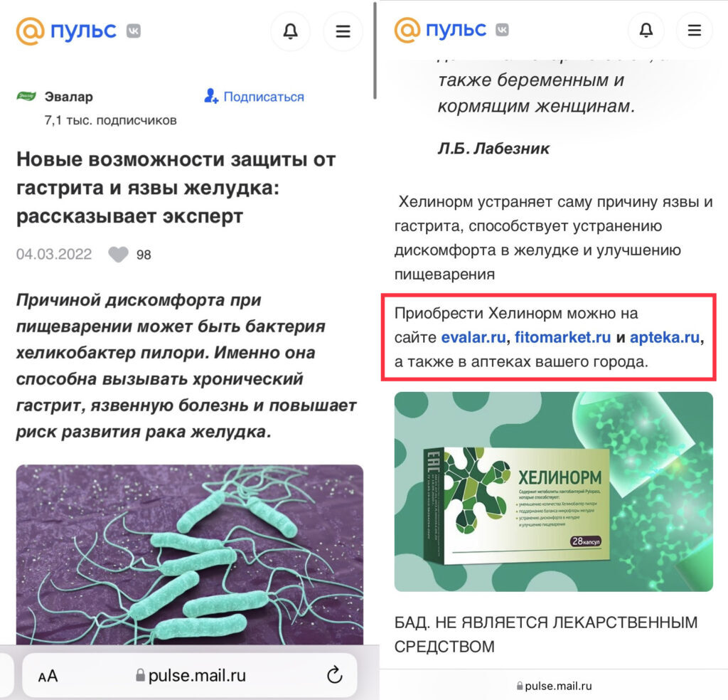Image resolution: width=728 pixels, height=700 pixels.
Task: Tap the pulse.mail.ru address on right screen
Action: click(x=554, y=686)
